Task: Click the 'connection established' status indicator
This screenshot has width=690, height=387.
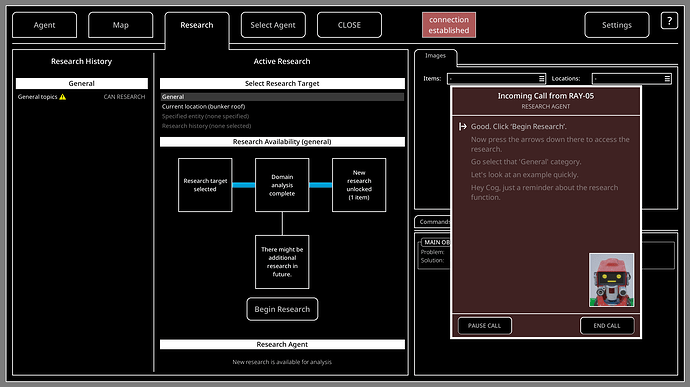Action: (449, 25)
